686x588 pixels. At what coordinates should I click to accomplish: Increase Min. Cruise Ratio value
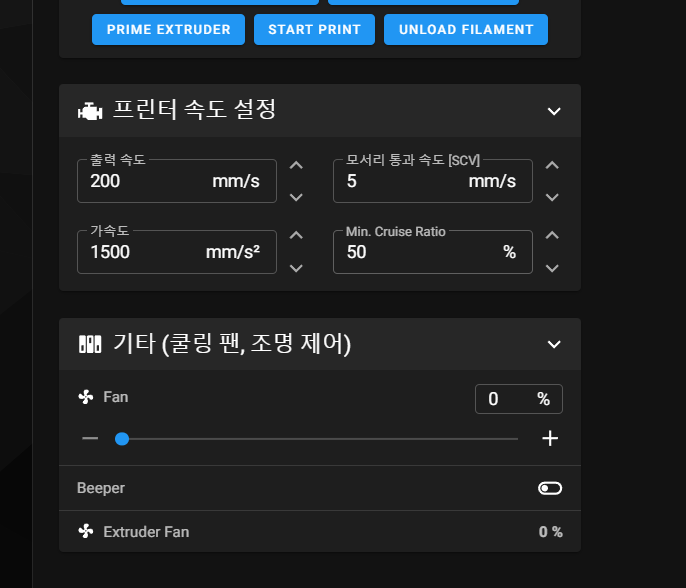pyautogui.click(x=552, y=236)
